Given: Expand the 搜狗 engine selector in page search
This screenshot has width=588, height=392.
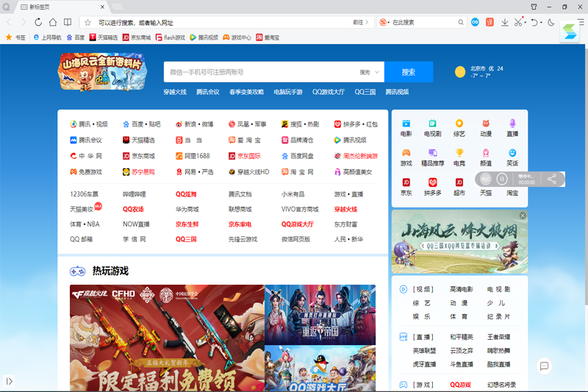Looking at the screenshot, I should pyautogui.click(x=370, y=72).
